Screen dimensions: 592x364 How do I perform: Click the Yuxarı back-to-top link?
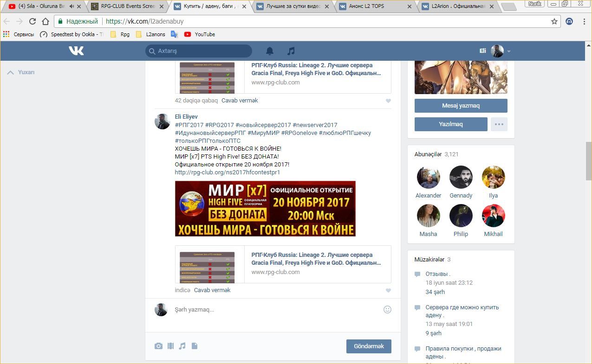click(x=21, y=72)
